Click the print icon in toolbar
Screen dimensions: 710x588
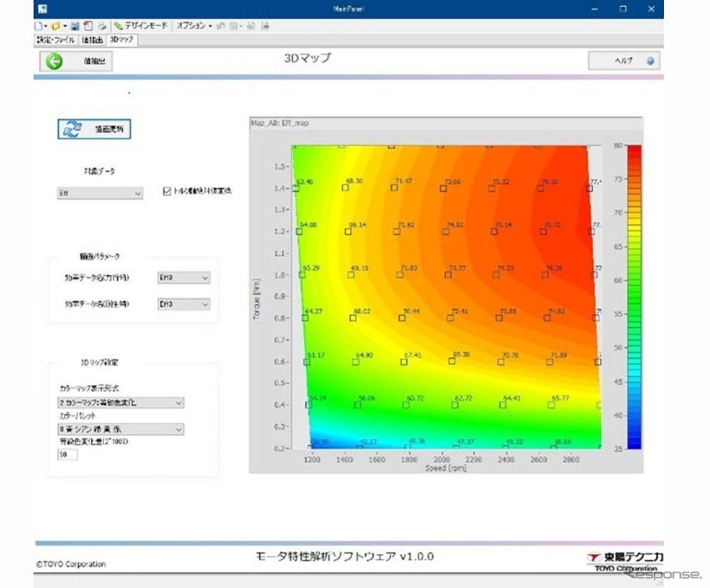tap(102, 26)
